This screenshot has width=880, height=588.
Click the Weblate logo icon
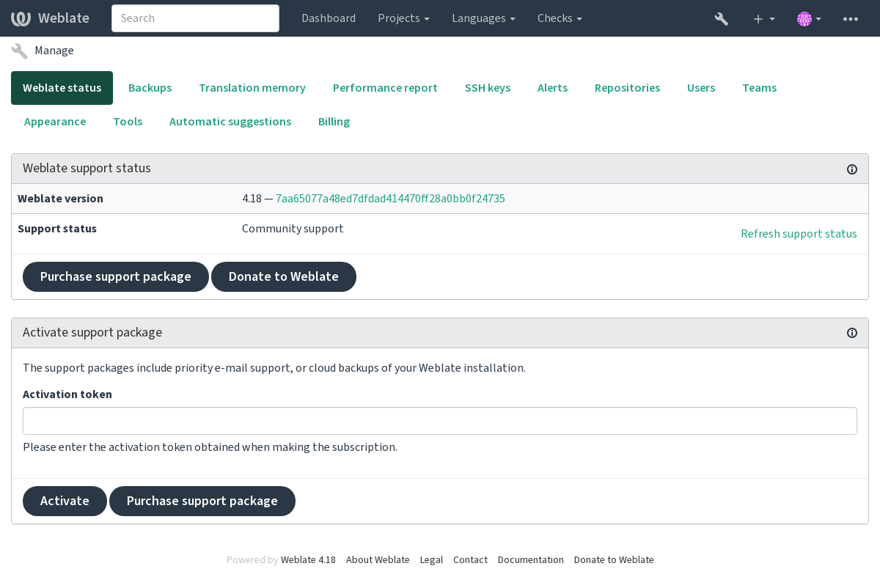pyautogui.click(x=21, y=18)
